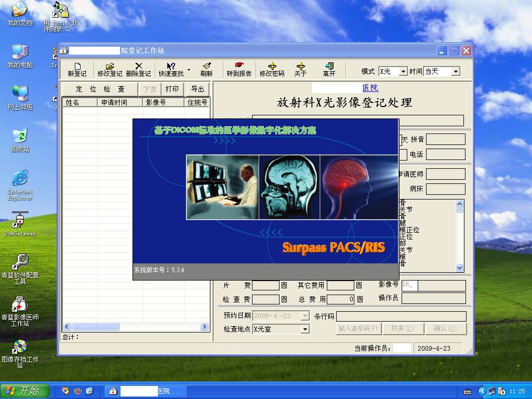
Task: Open the 快速查找 quick search tool
Action: (171, 70)
